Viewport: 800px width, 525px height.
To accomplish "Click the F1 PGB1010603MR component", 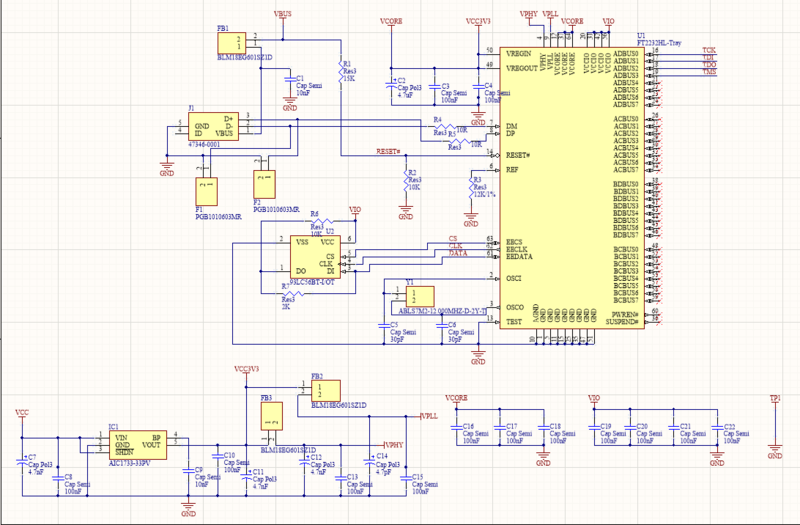I will [207, 187].
